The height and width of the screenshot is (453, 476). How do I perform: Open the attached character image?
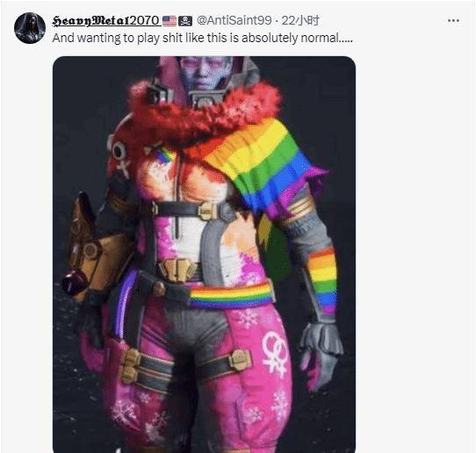204,255
